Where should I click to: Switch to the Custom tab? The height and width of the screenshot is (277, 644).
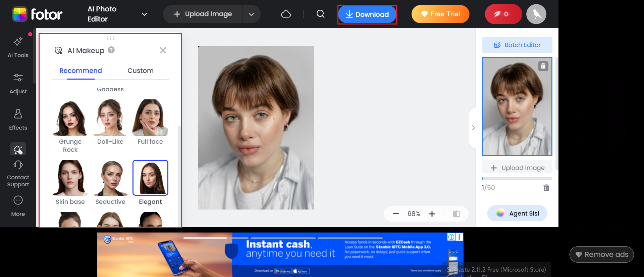141,71
